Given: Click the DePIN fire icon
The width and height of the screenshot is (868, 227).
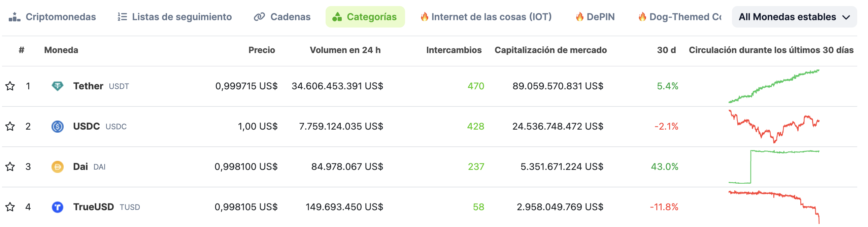Looking at the screenshot, I should point(579,17).
